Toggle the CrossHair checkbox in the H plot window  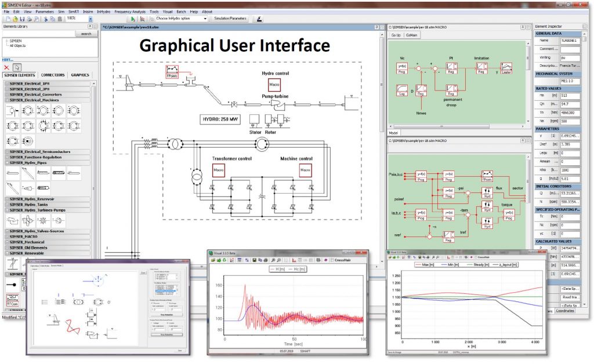pos(332,260)
